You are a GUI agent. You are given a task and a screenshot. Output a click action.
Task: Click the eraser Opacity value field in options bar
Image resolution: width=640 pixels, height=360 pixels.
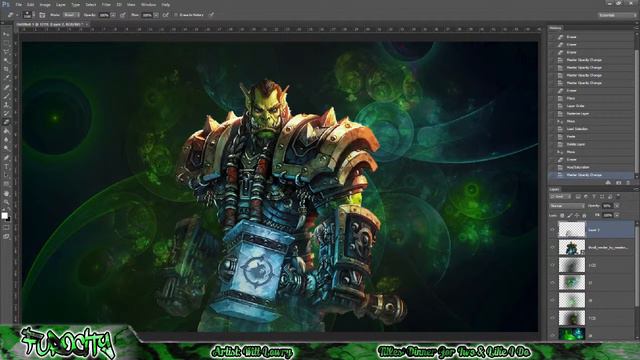(104, 15)
